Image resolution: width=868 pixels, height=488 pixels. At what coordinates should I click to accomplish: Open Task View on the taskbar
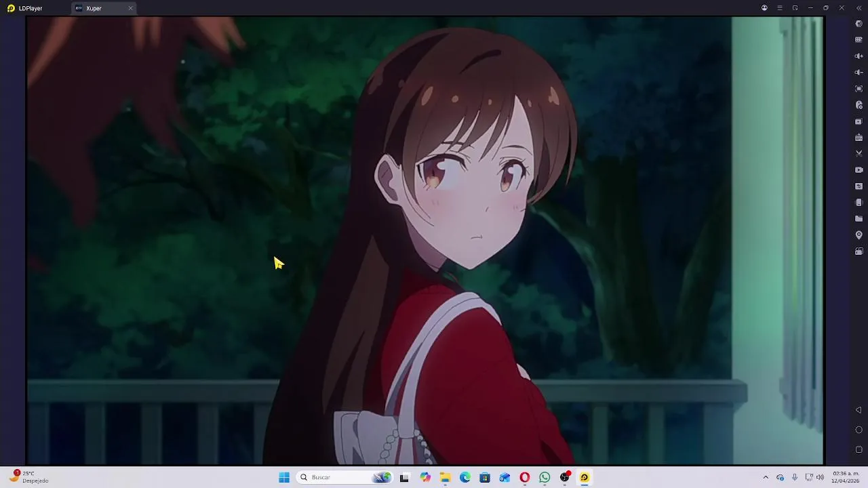(404, 477)
